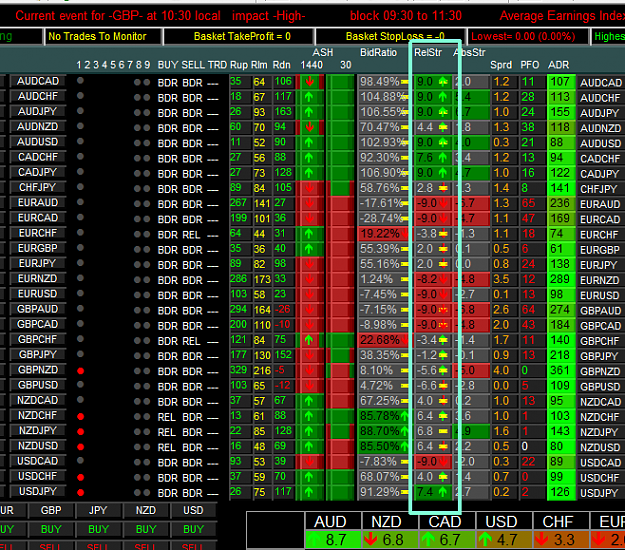Click the Sprd column header
The width and height of the screenshot is (625, 550).
501,65
